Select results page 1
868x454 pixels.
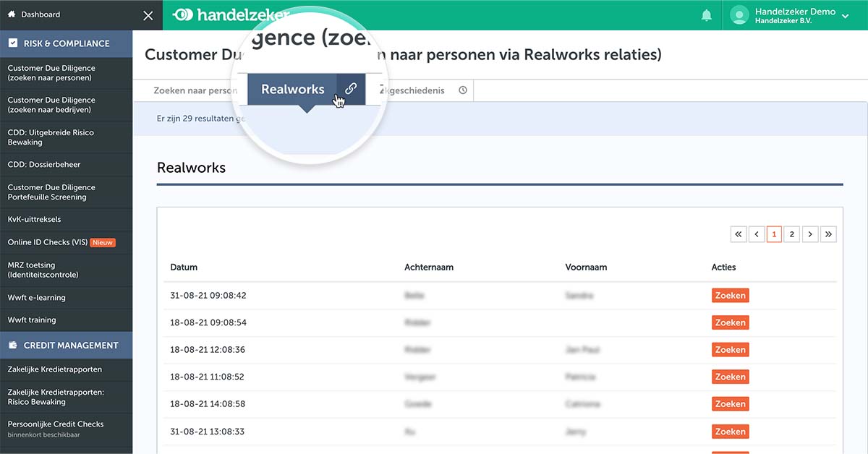[774, 234]
